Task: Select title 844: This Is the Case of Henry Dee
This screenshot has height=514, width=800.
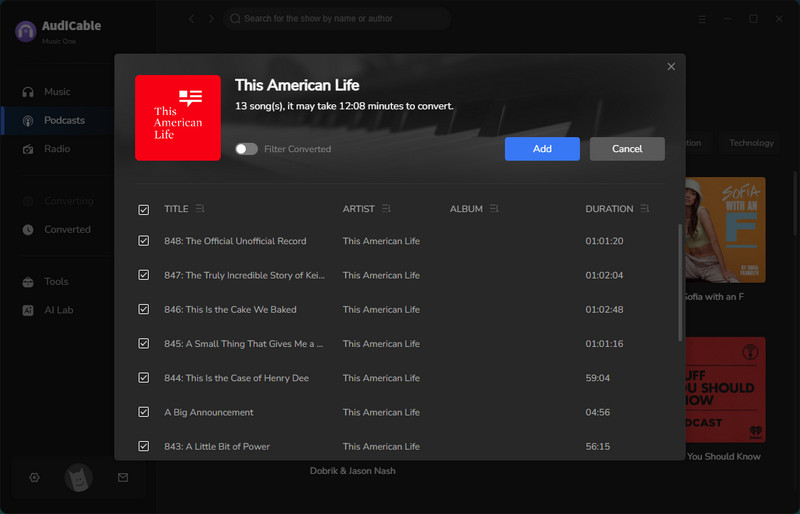Action: point(236,378)
